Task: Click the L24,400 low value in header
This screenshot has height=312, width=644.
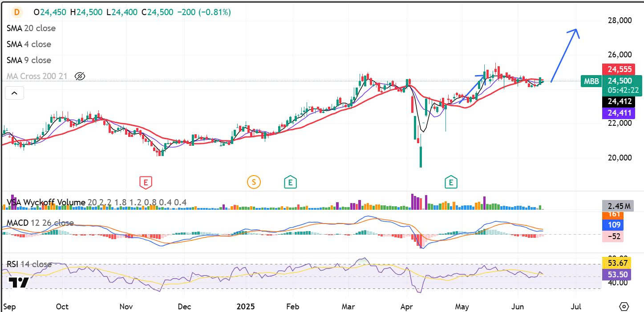Action: 122,12
